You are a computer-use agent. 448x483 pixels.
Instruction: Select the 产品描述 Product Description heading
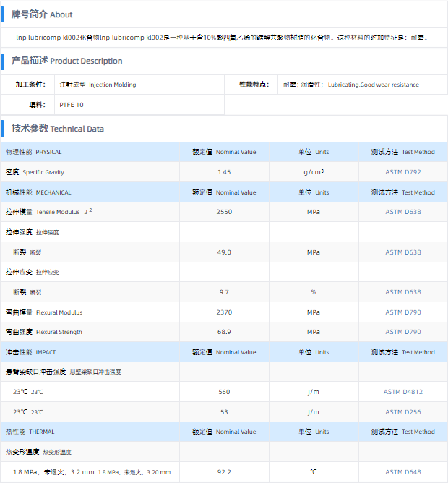click(x=66, y=61)
